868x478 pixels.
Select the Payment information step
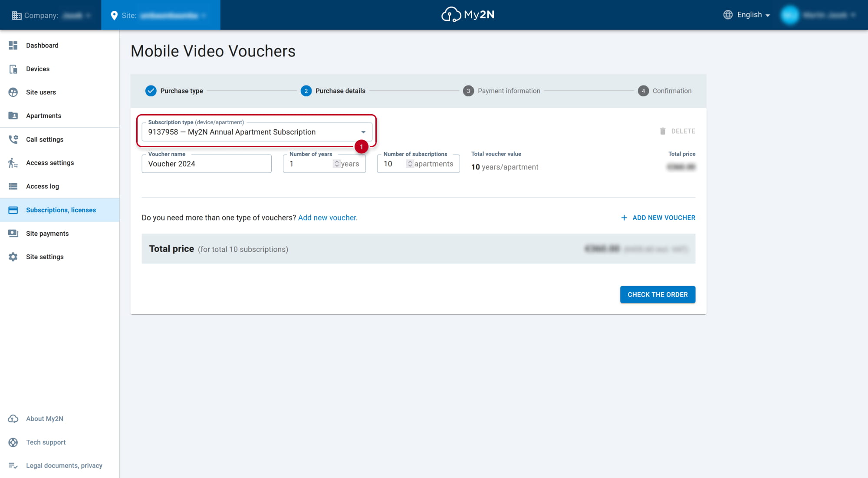tap(501, 91)
